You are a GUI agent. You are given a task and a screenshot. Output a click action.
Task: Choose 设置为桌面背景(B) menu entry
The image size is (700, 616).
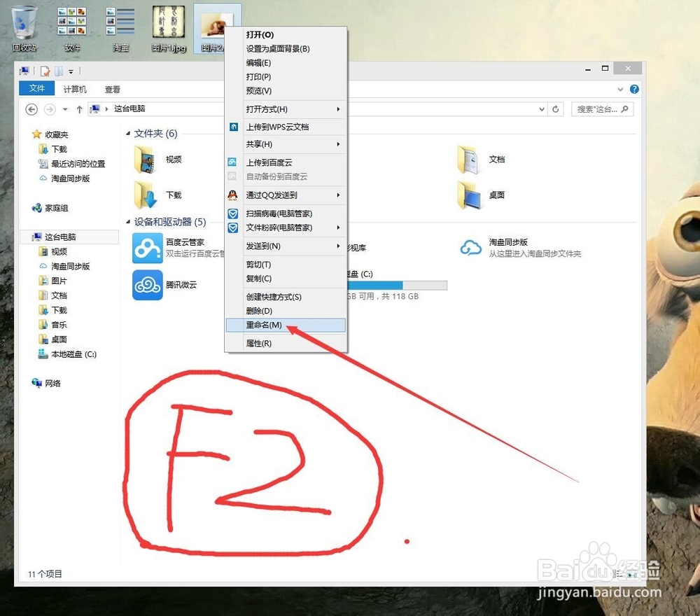(286, 49)
